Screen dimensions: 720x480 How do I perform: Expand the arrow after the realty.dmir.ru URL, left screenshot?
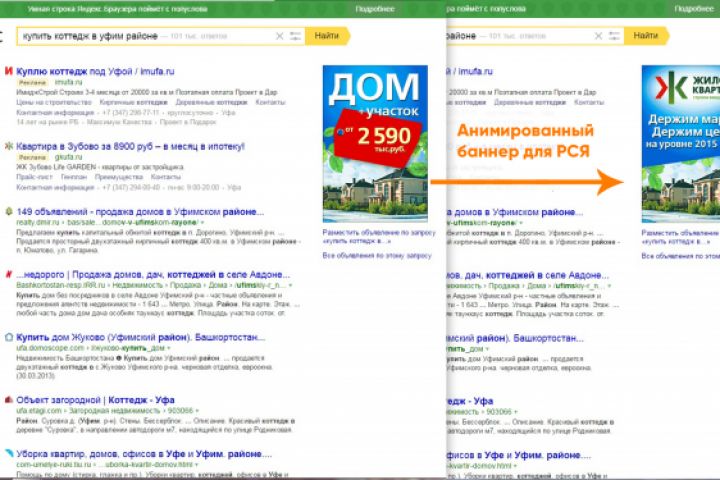pos(202,223)
